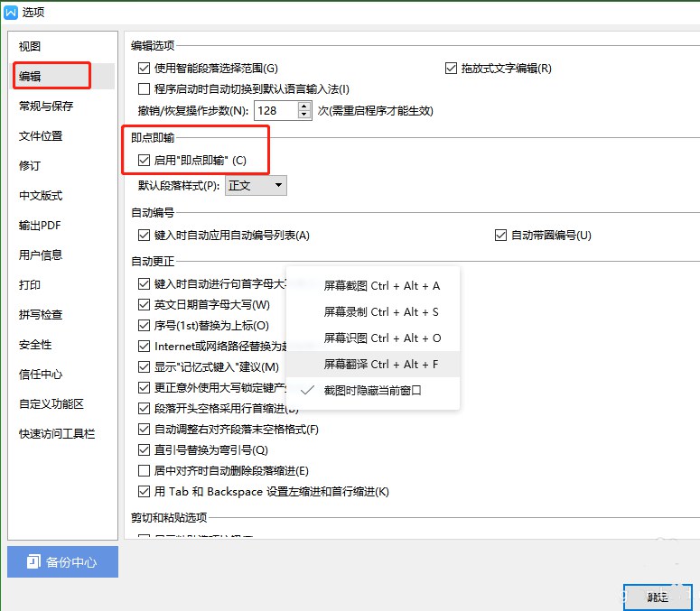Toggle 使用智能段落选择范围(G) checkbox

point(144,69)
